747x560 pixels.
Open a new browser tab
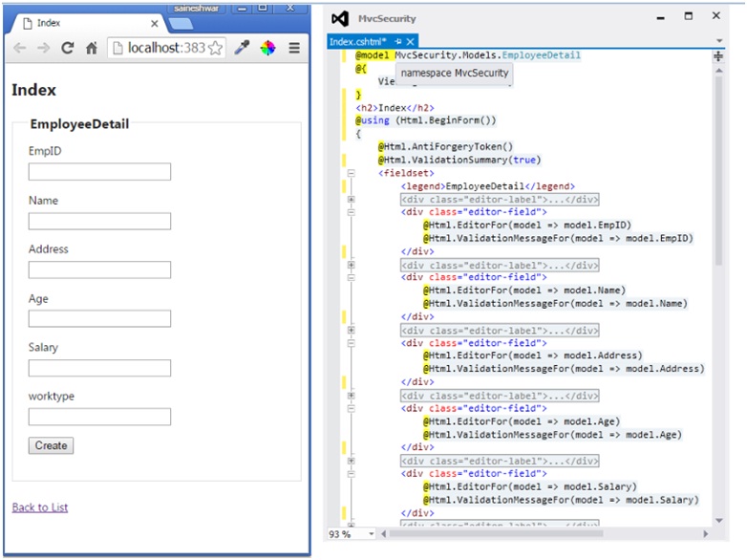click(x=181, y=23)
